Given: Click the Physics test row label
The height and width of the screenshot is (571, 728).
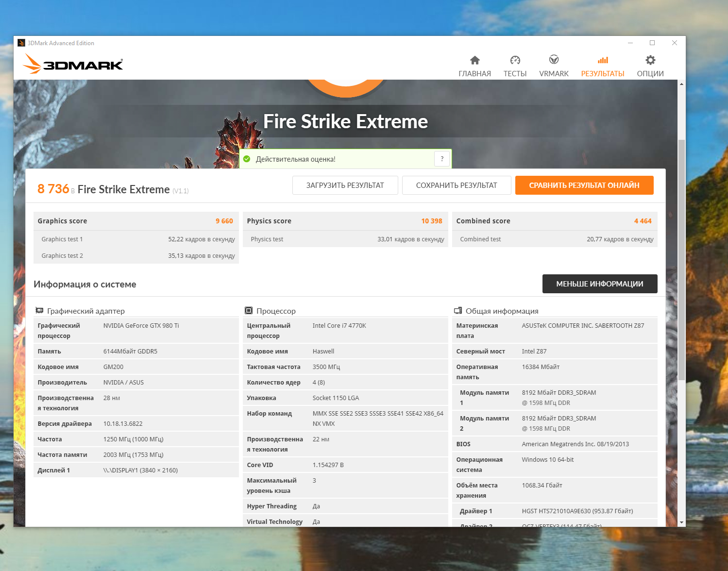Looking at the screenshot, I should point(267,239).
